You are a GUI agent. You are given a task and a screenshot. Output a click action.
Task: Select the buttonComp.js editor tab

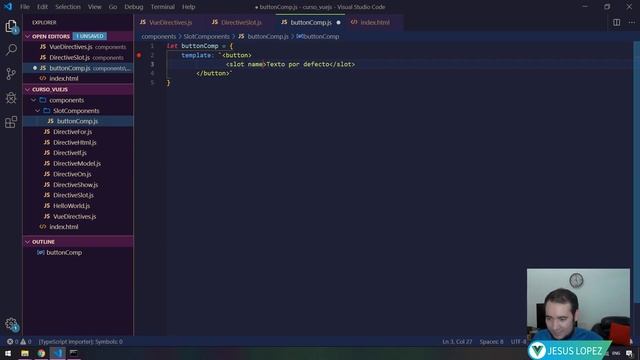[311, 22]
